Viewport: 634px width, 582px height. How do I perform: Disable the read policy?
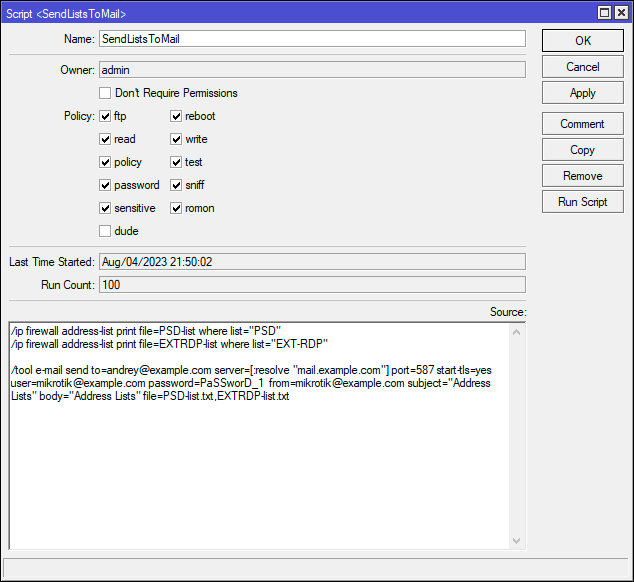point(106,139)
